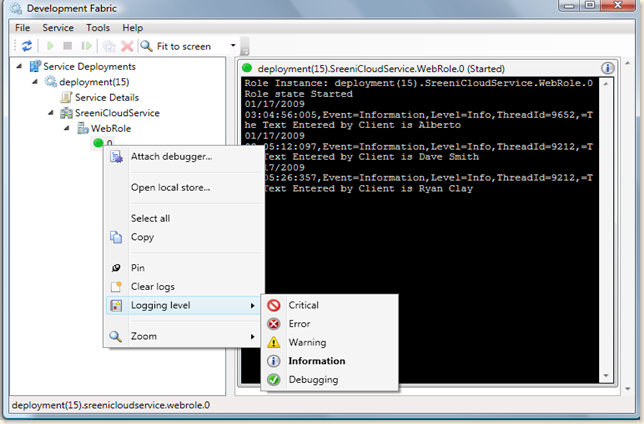Choose Open local store... menu entry
Screen dimensions: 644x424
click(184, 187)
